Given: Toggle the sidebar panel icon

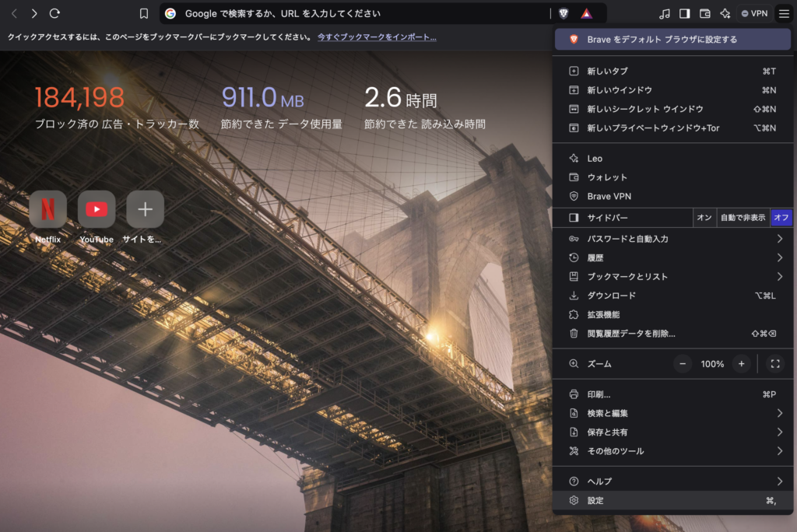Looking at the screenshot, I should (x=685, y=13).
